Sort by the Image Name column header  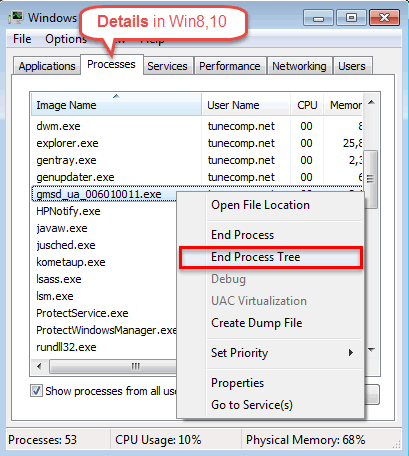tap(116, 105)
